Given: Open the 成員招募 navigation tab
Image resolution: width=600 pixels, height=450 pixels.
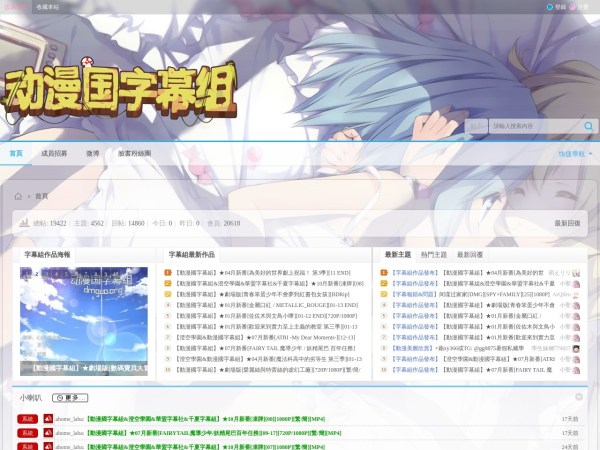Looking at the screenshot, I should tap(54, 154).
